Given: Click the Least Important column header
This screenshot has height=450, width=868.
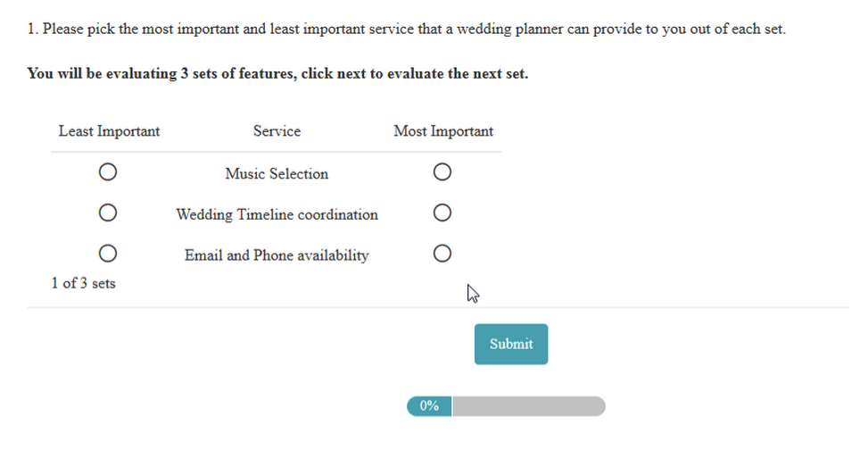Looking at the screenshot, I should click(109, 131).
